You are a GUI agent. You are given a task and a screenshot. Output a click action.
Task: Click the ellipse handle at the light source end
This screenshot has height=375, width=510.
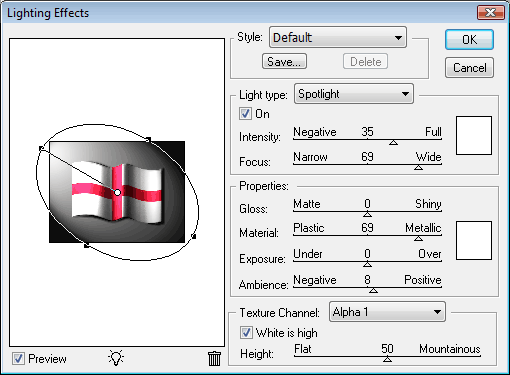point(41,148)
